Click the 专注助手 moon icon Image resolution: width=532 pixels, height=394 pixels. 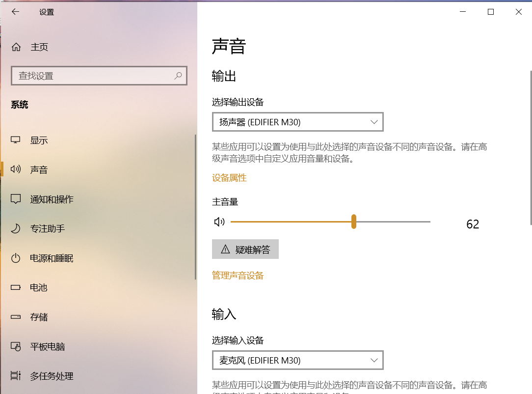tap(16, 228)
